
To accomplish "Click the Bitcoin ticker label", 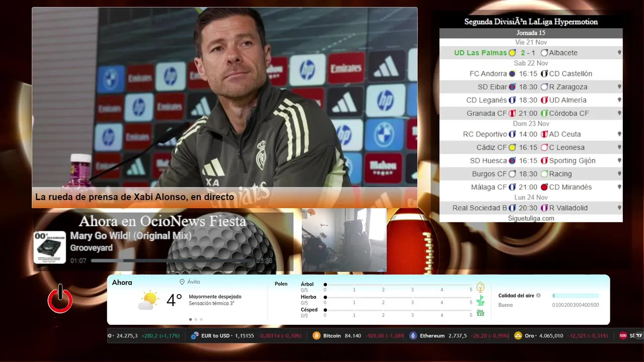I will pos(332,335).
